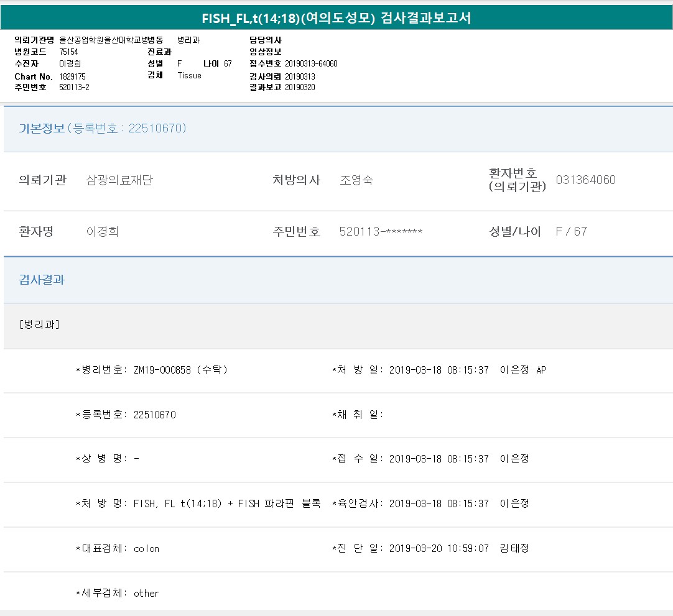This screenshot has height=616, width=673.
Task: Click pathology number ZM19-000858 (수탁)
Action: 181,370
